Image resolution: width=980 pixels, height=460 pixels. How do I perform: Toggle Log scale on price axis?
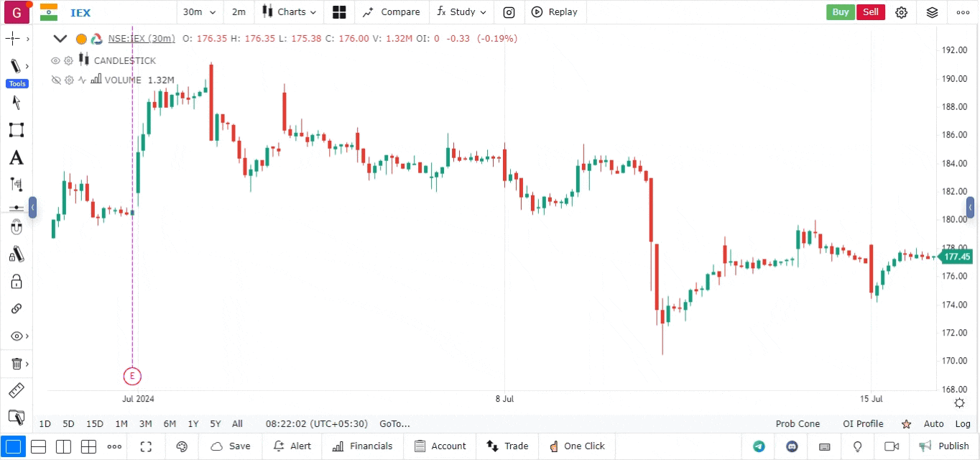tap(963, 424)
